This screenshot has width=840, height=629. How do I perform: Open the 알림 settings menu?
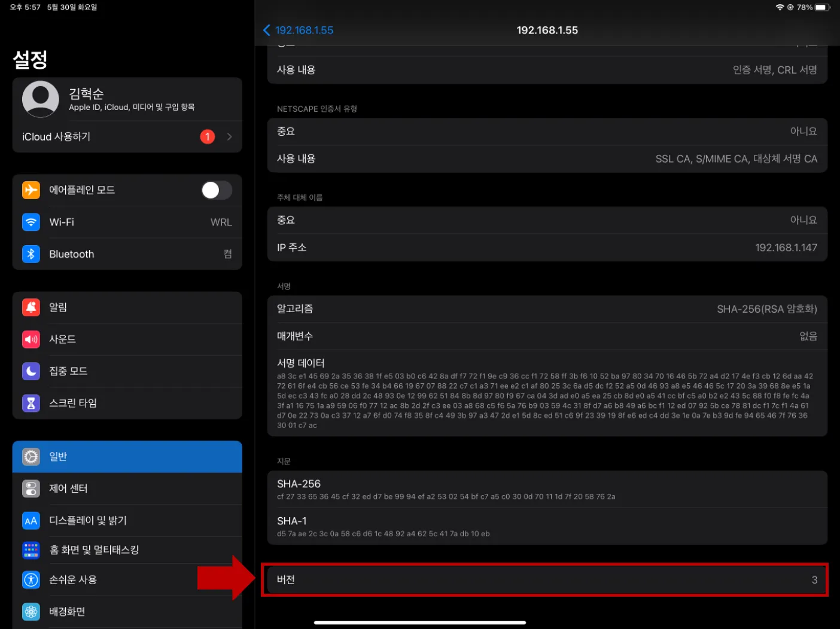coord(127,307)
